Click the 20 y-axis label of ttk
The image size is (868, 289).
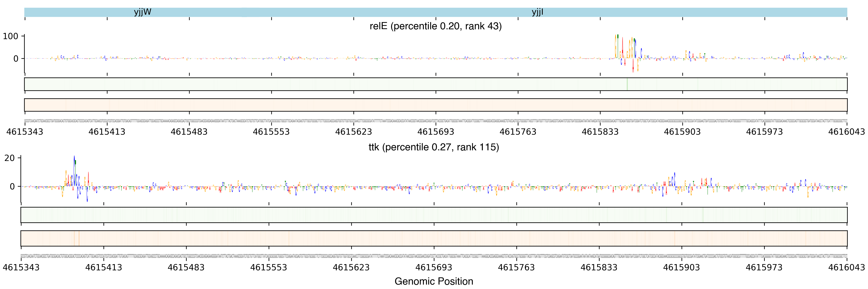click(x=9, y=158)
